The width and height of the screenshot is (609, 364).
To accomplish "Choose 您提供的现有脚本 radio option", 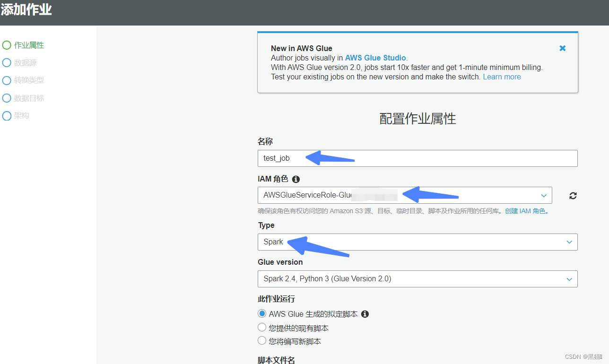I will tap(262, 327).
